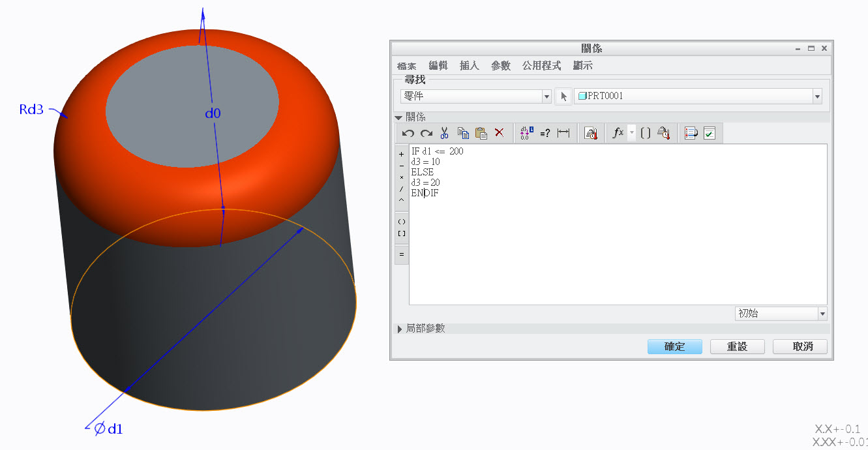
Task: Click the cut scissors icon
Action: (x=445, y=133)
